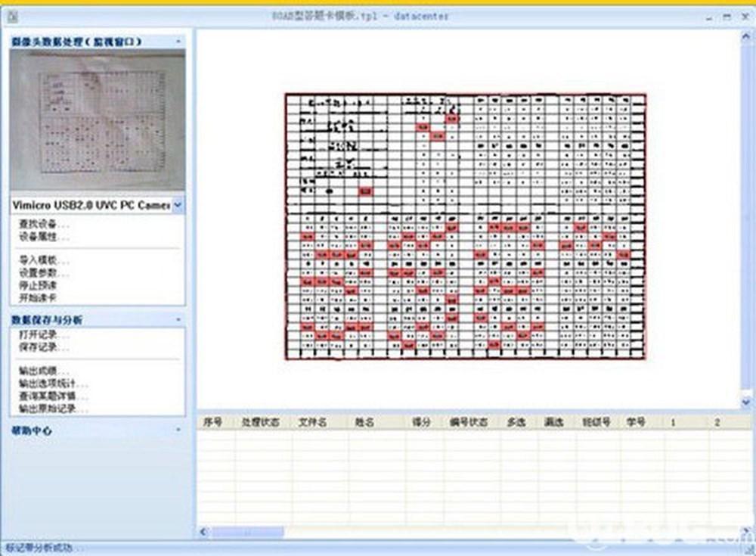This screenshot has width=756, height=556.
Task: Expand the 帮助中心 panel
Action: (178, 430)
